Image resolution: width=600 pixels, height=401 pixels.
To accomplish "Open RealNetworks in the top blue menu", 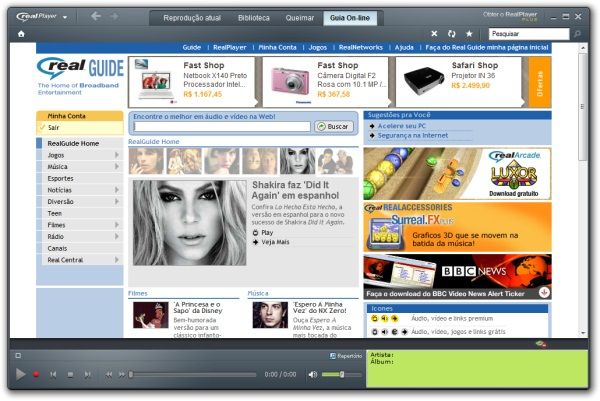I will tap(360, 47).
